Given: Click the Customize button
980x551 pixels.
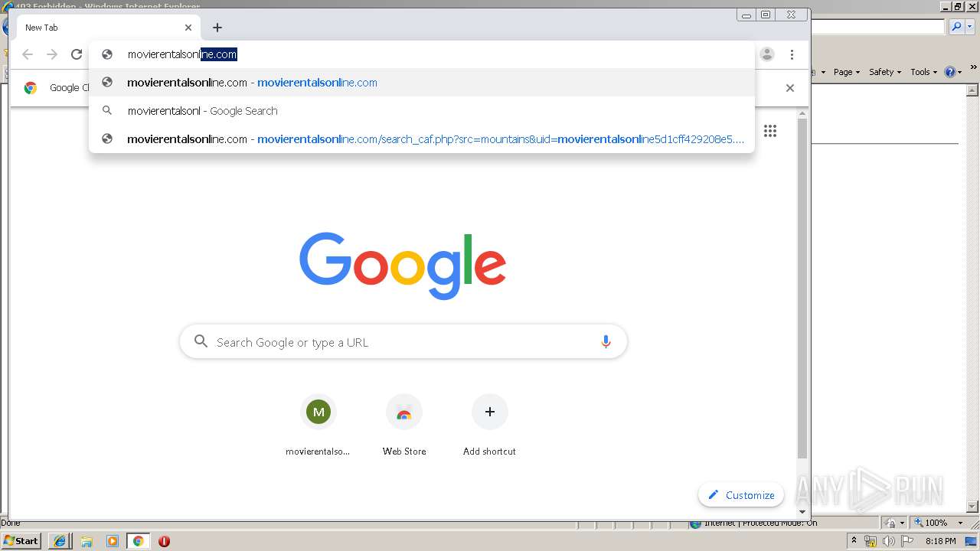Looking at the screenshot, I should [x=741, y=495].
